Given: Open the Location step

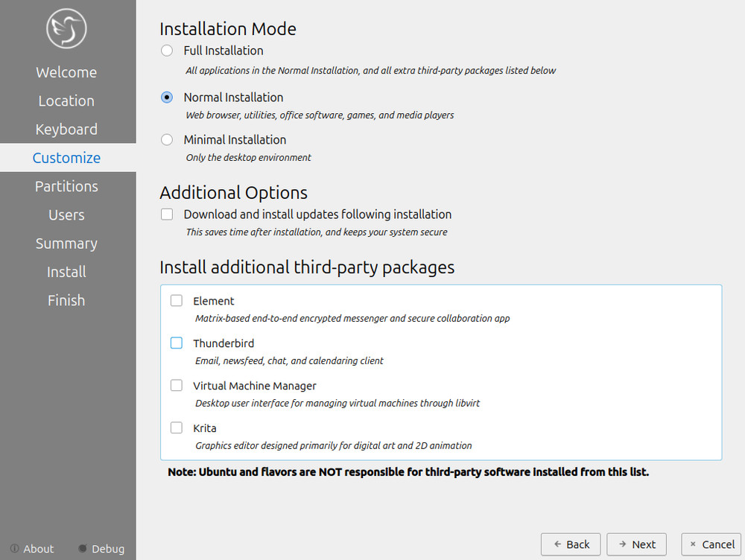Looking at the screenshot, I should (x=66, y=101).
